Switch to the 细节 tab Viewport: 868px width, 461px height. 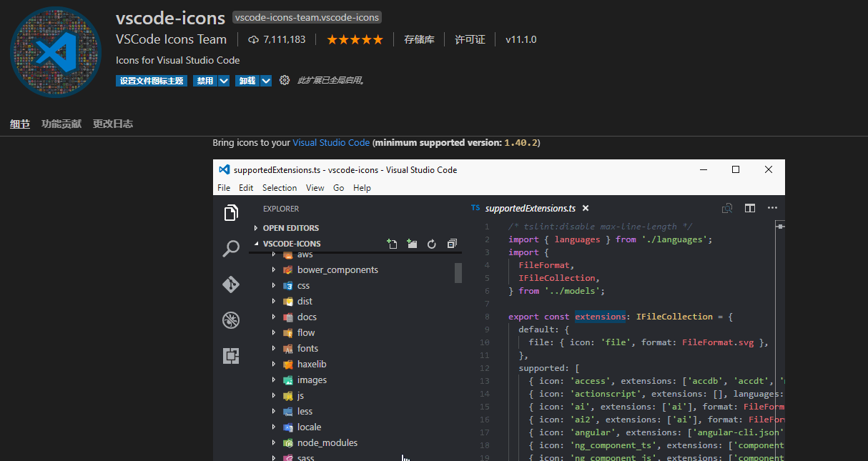click(x=20, y=124)
